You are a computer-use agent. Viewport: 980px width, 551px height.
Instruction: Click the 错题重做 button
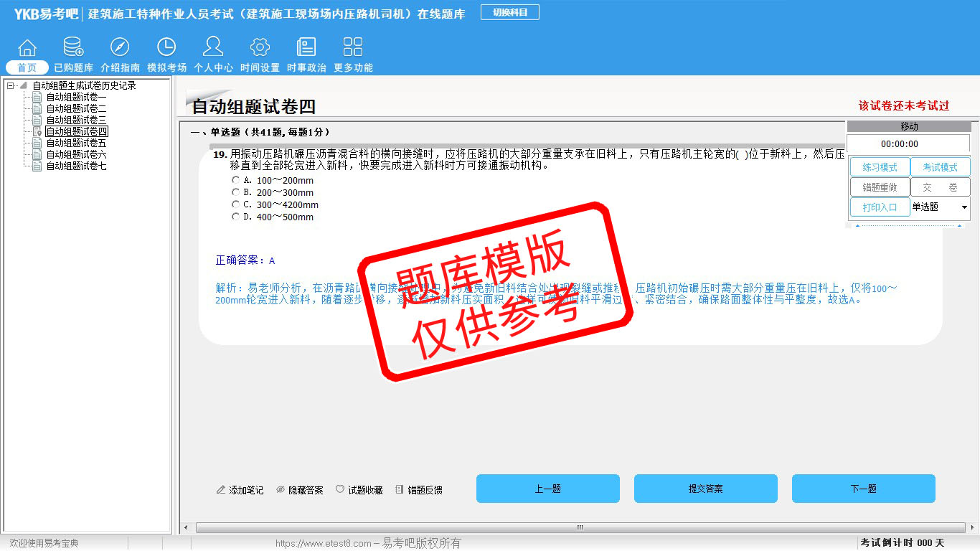click(x=880, y=187)
